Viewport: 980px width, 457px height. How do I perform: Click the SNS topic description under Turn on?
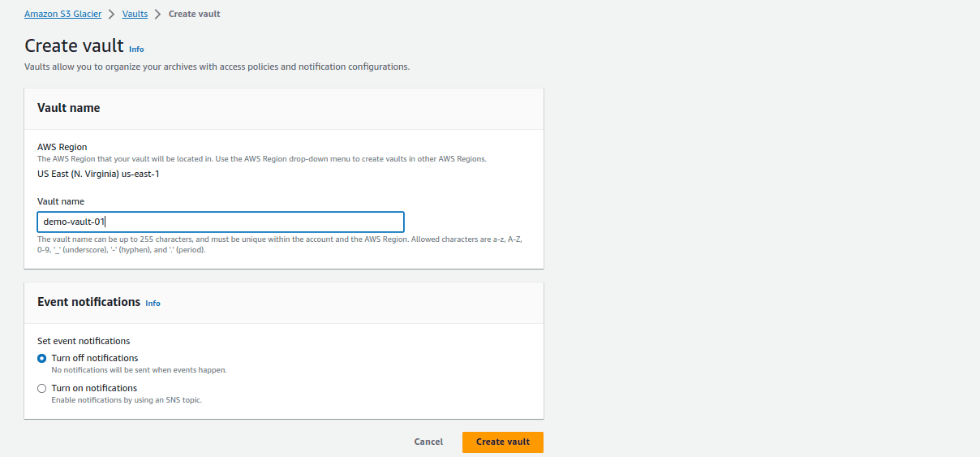[x=127, y=400]
